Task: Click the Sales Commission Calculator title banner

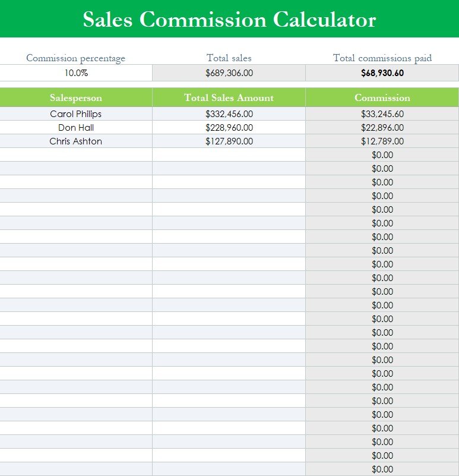Action: (x=229, y=19)
